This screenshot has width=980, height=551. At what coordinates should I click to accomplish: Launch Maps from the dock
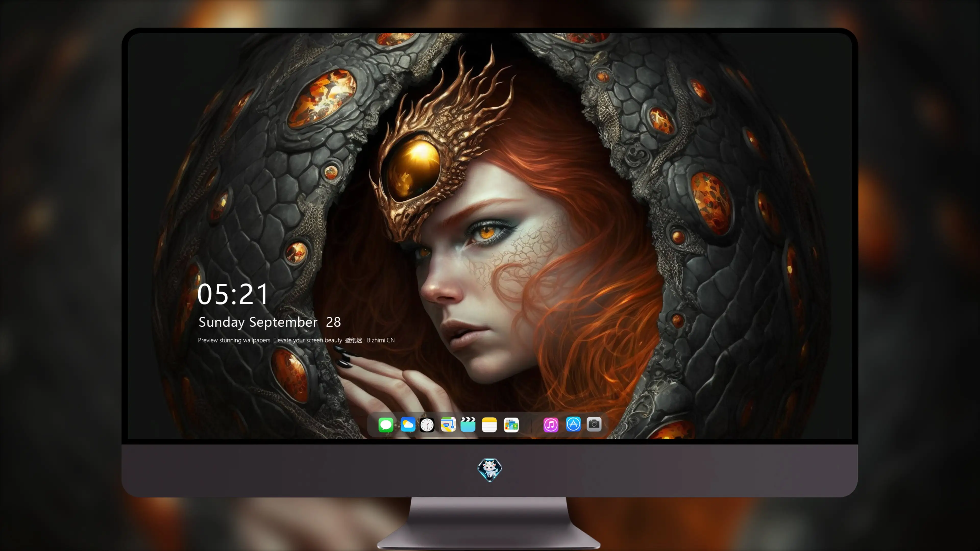click(448, 424)
